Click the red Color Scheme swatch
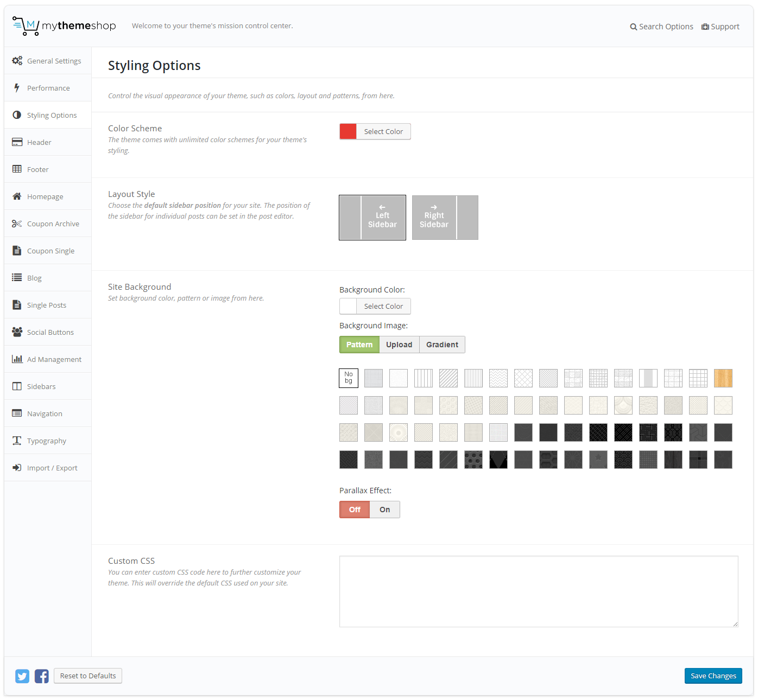The height and width of the screenshot is (700, 758). [348, 132]
